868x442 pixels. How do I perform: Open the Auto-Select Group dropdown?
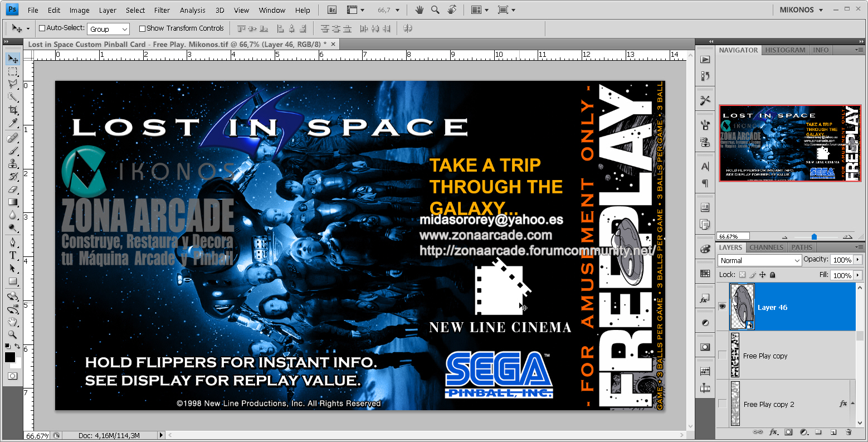click(x=109, y=29)
